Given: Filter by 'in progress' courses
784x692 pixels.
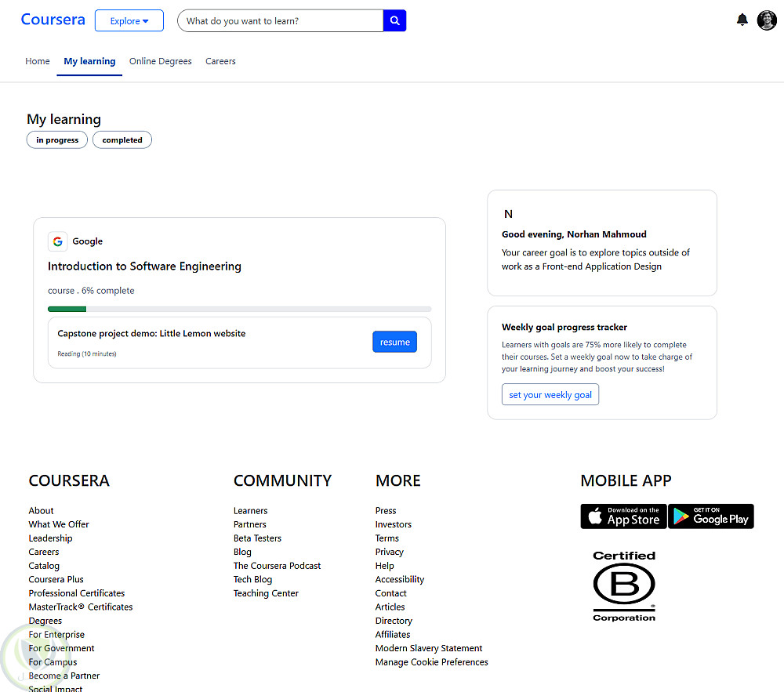Looking at the screenshot, I should [x=57, y=140].
